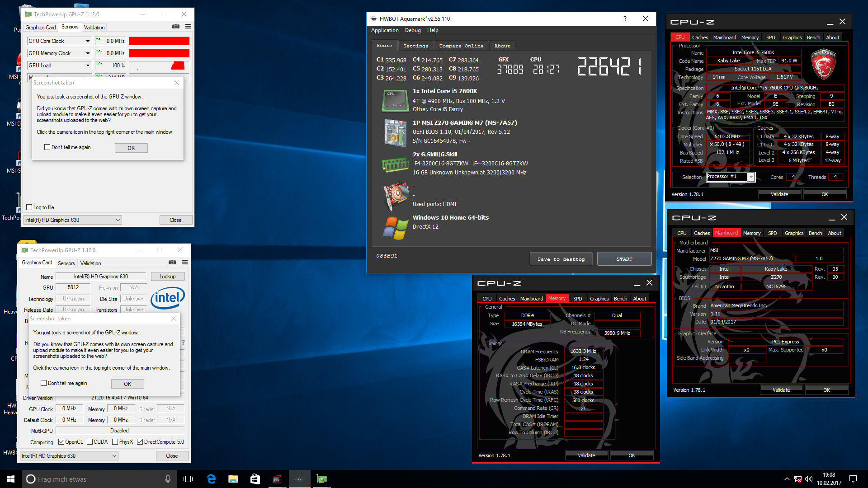This screenshot has width=868, height=488.
Task: Toggle the DirectCompute 5.0 checkbox
Action: point(140,442)
